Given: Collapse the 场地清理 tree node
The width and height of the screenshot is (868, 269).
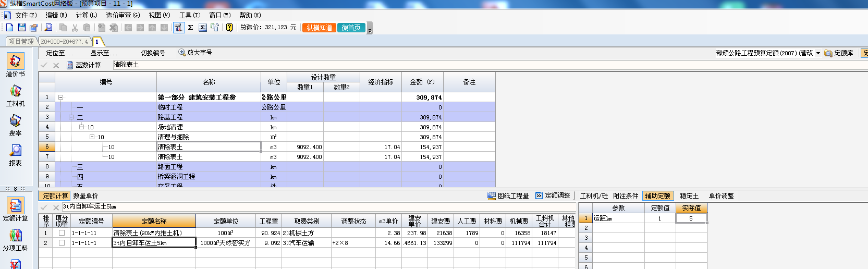Looking at the screenshot, I should pyautogui.click(x=81, y=127).
